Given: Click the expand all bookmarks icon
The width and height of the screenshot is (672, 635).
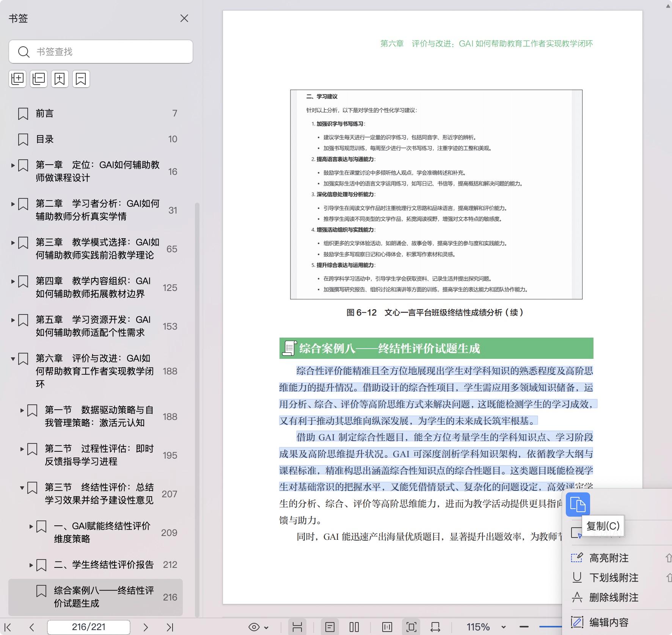Looking at the screenshot, I should [17, 79].
